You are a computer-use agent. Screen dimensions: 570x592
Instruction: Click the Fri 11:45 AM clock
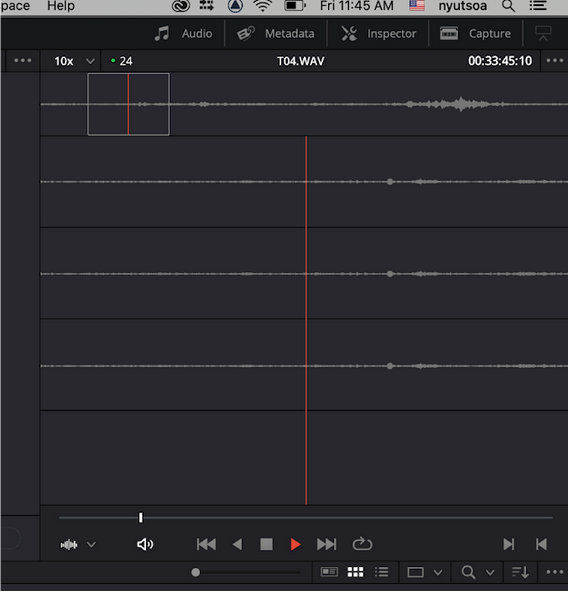pyautogui.click(x=357, y=6)
